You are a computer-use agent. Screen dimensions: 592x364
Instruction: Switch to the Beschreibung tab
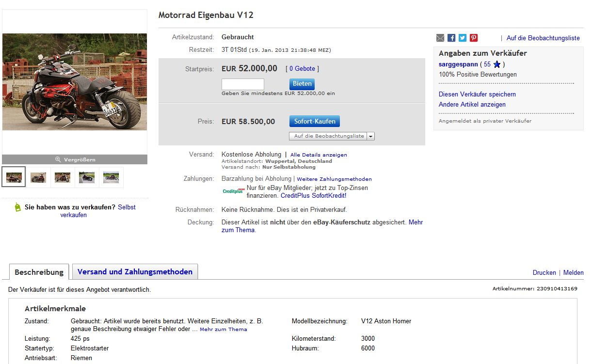(x=39, y=272)
